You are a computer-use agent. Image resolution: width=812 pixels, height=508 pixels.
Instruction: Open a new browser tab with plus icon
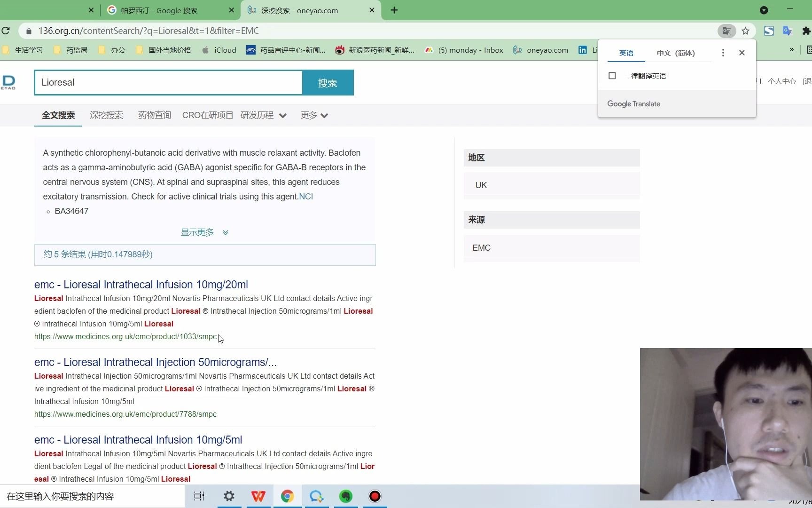point(394,10)
